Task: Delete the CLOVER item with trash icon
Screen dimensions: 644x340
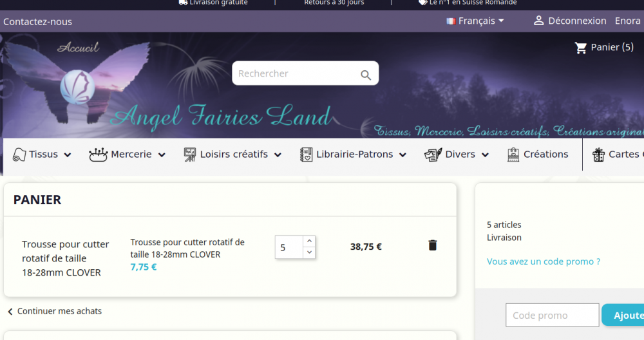Action: [433, 245]
